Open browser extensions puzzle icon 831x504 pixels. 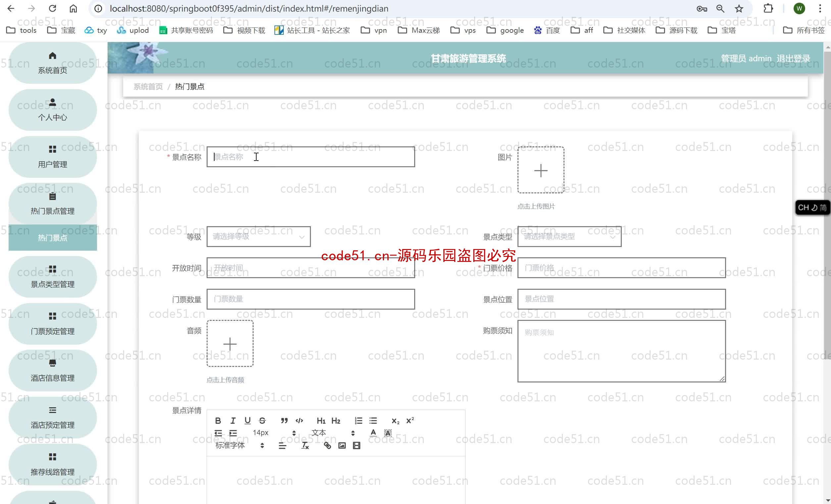[768, 8]
